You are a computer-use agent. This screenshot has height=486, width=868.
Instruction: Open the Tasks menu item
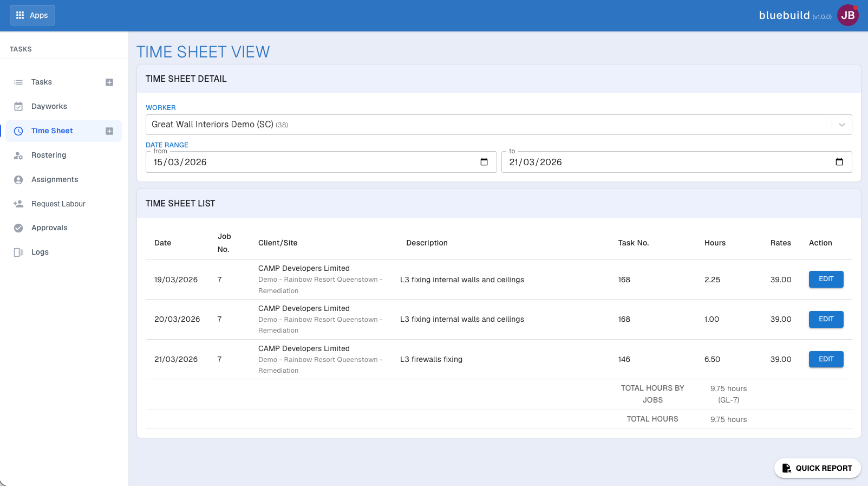42,82
